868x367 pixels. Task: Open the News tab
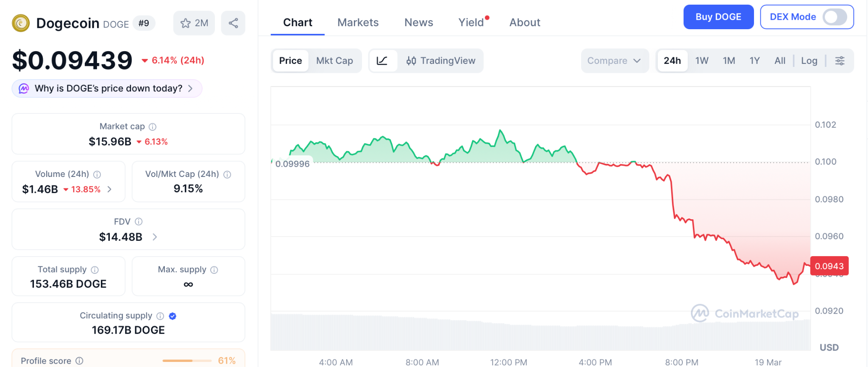tap(418, 22)
